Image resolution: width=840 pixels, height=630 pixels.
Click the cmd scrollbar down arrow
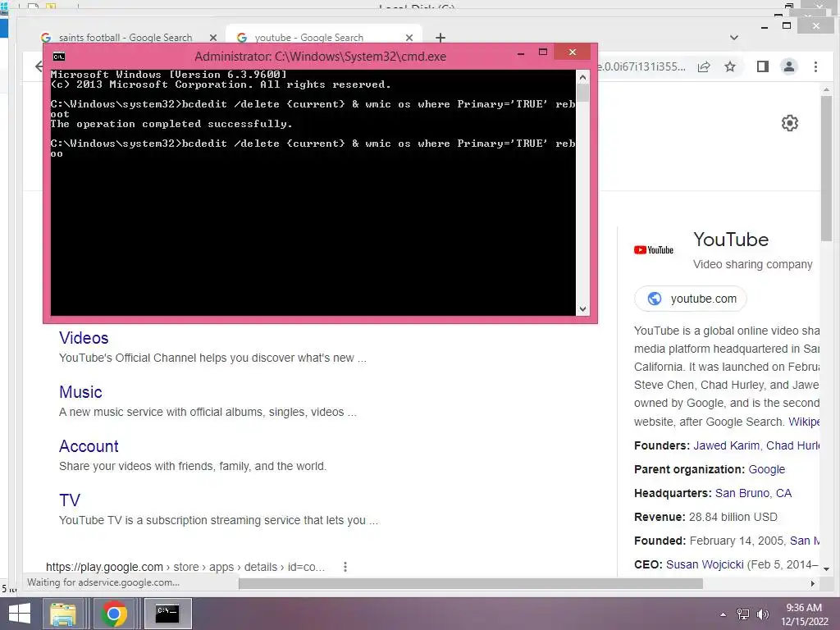[x=582, y=309]
